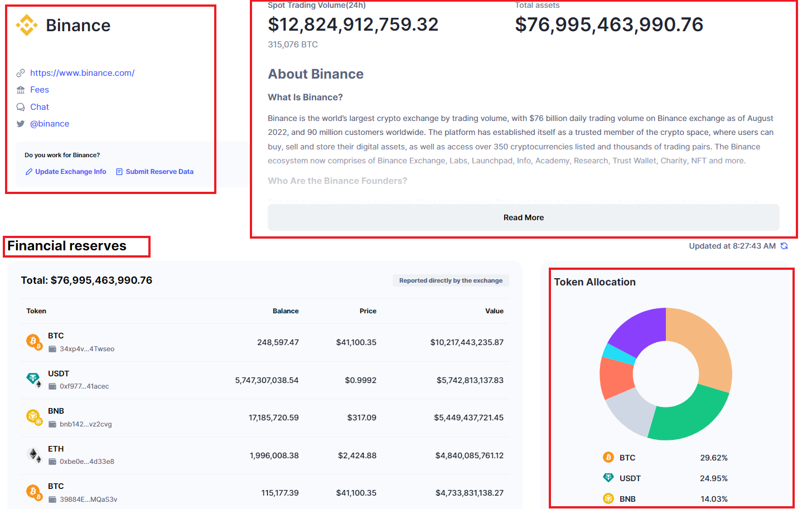Click the document icon beside Submit Reserve Data

point(119,172)
